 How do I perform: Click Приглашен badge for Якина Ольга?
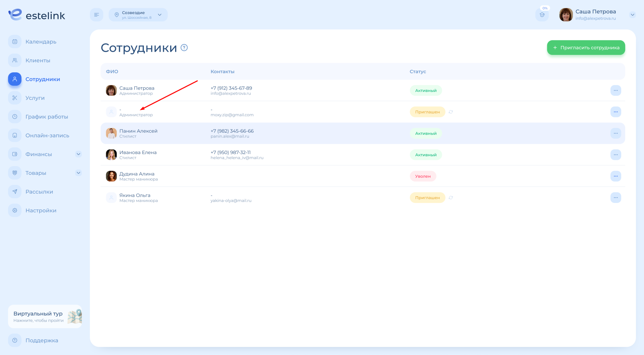(427, 198)
